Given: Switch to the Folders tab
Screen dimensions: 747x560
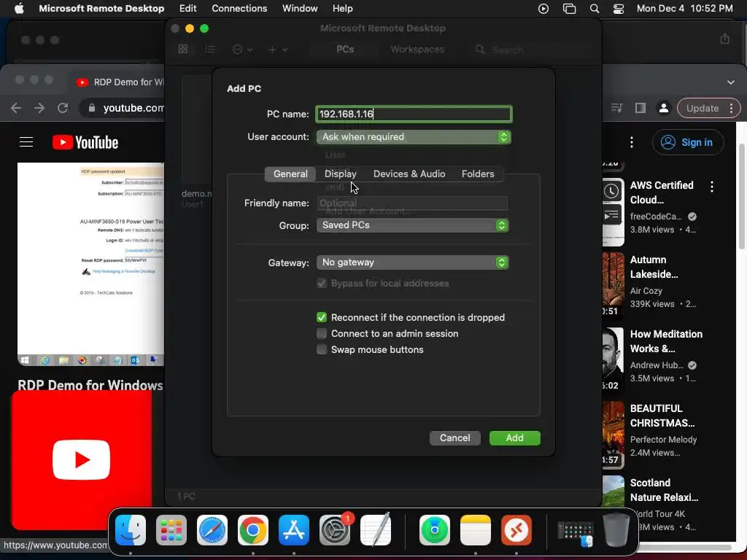Looking at the screenshot, I should pos(478,174).
